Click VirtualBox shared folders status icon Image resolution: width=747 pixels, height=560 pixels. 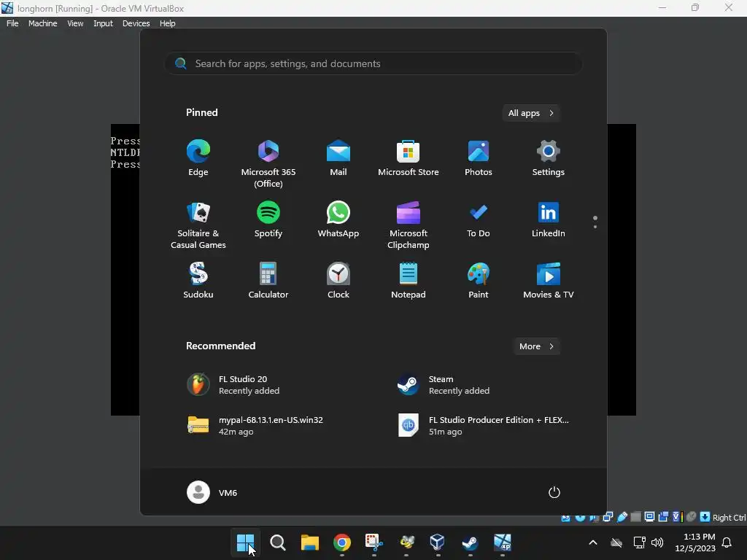635,517
